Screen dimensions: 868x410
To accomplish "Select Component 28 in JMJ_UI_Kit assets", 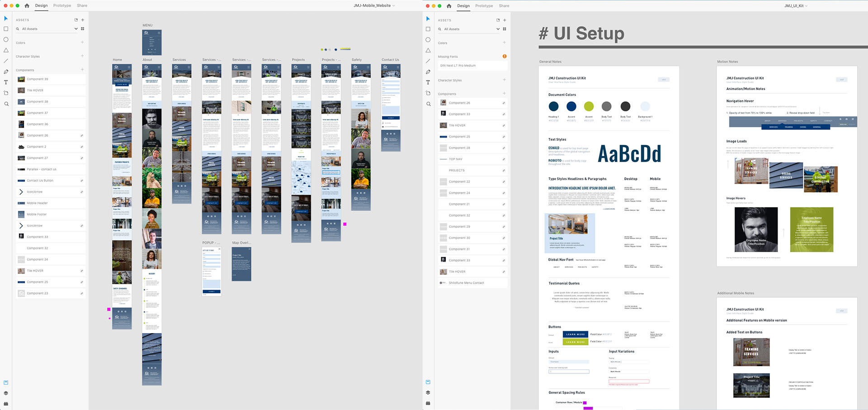I will (x=472, y=148).
